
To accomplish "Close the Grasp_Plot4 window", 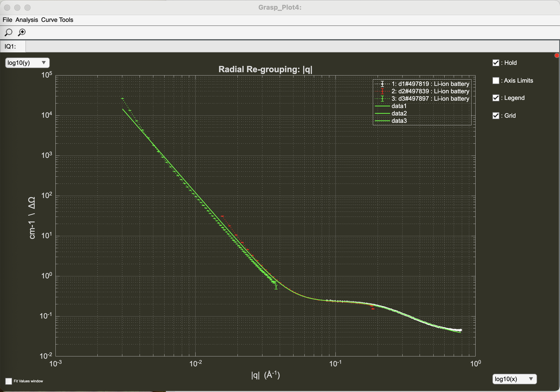I will tap(8, 8).
